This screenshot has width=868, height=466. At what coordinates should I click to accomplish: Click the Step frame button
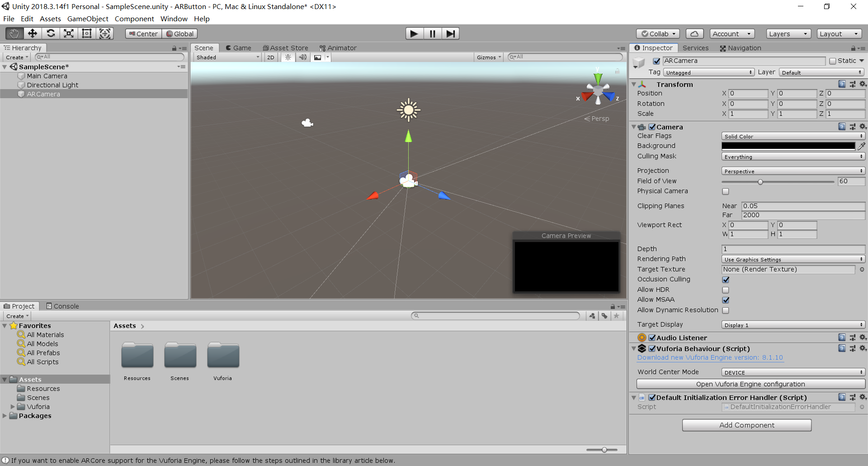[x=450, y=33]
